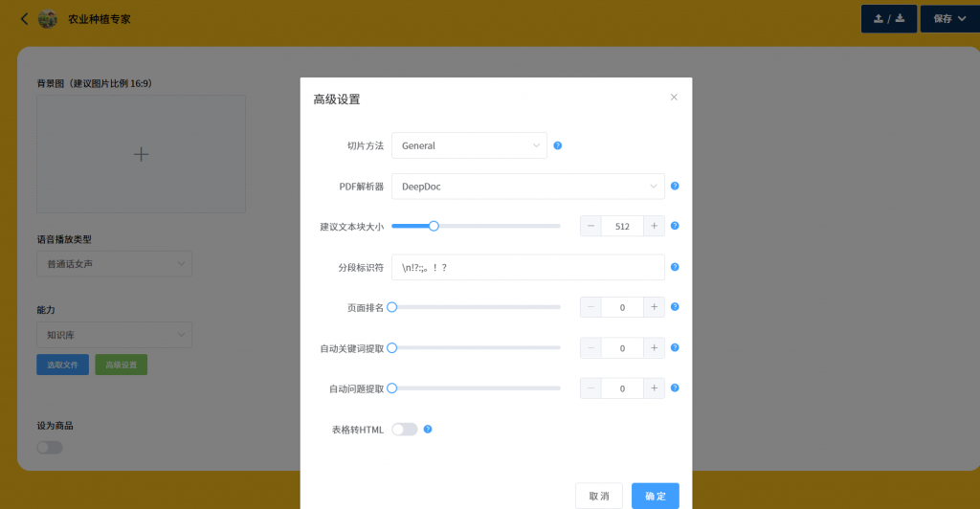Close the 高级设置 dialog with X
The image size is (980, 509).
coord(674,98)
